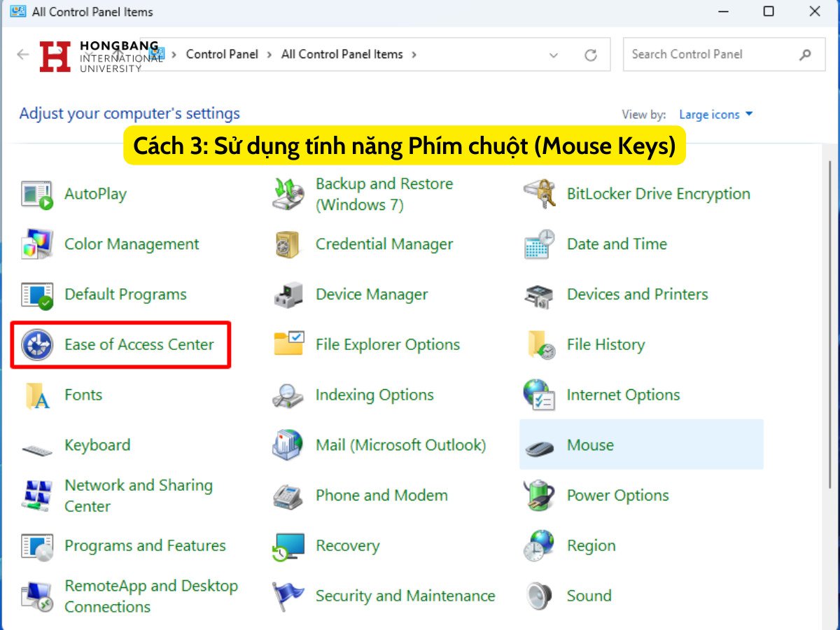Open BitLocker Drive Encryption
Screen dimensions: 840x630
point(659,194)
